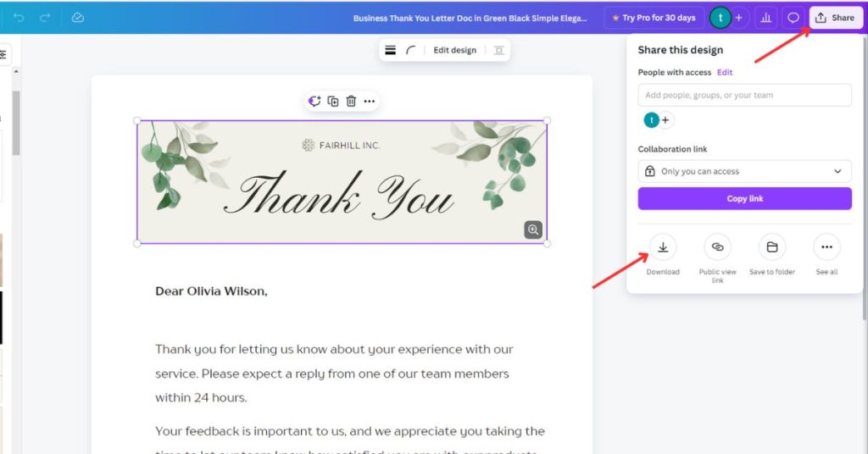Create a Public view link
Screen dimensions: 868x454
pyautogui.click(x=717, y=247)
